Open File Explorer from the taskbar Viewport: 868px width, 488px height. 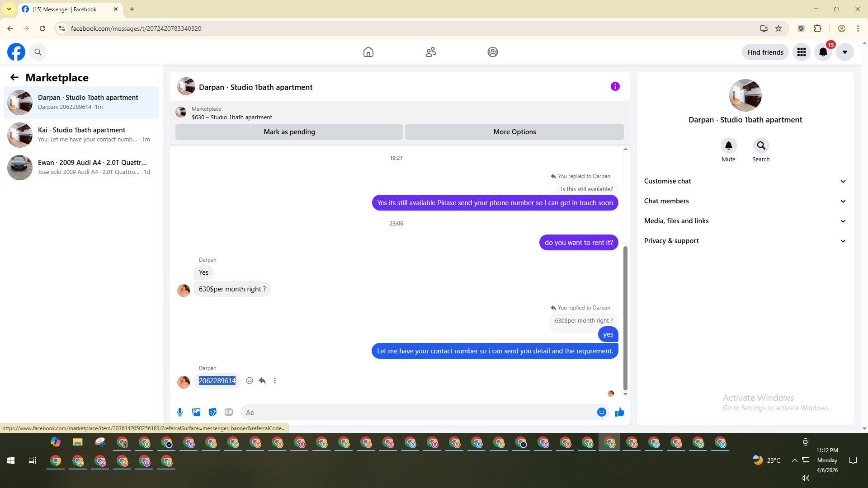tap(78, 442)
